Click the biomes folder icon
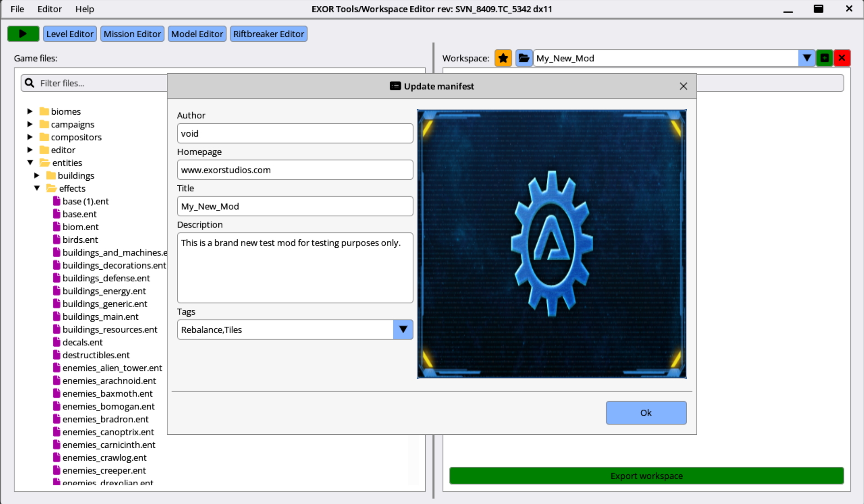Viewport: 864px width, 504px height. [x=44, y=111]
